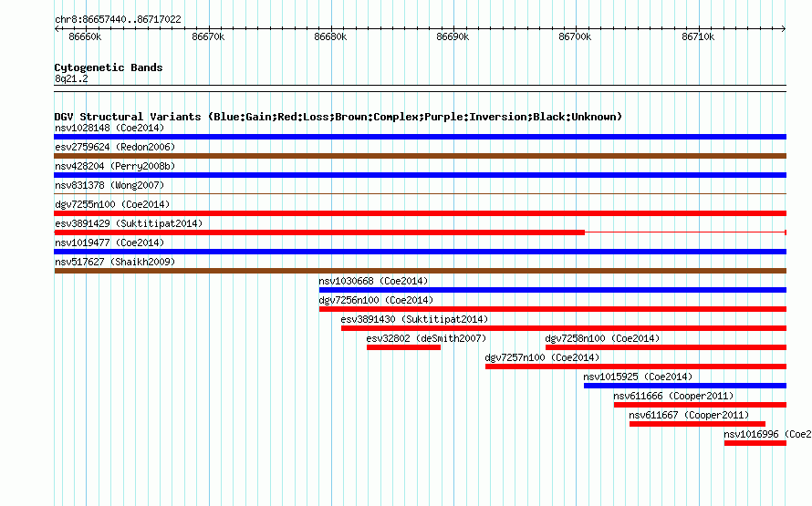Screen dimensions: 812x506
Task: Select the blue nsv1019477 gain bar
Action: (420, 252)
